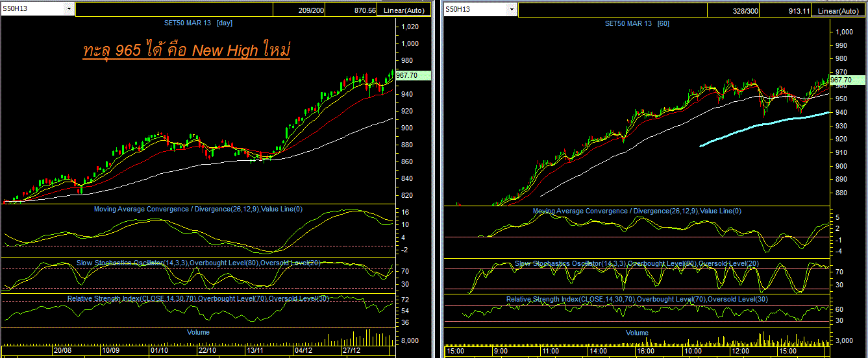Click the 820 price level on the daily chart axis

click(x=408, y=195)
